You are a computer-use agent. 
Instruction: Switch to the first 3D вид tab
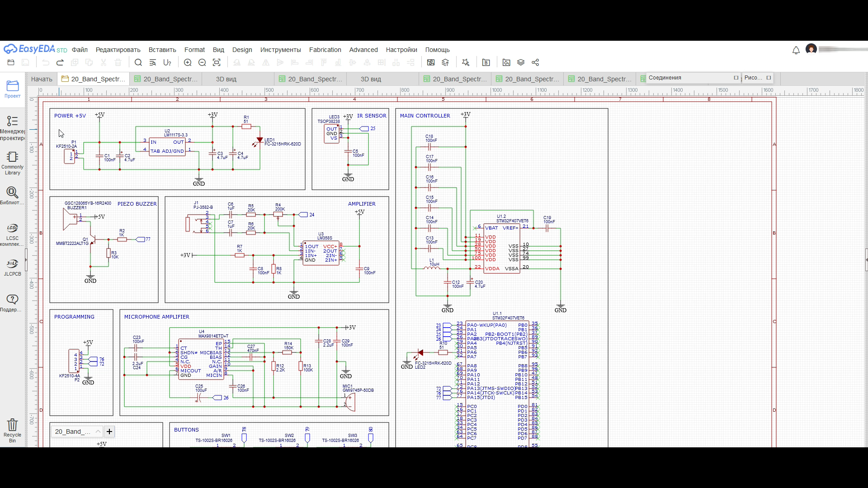226,79
